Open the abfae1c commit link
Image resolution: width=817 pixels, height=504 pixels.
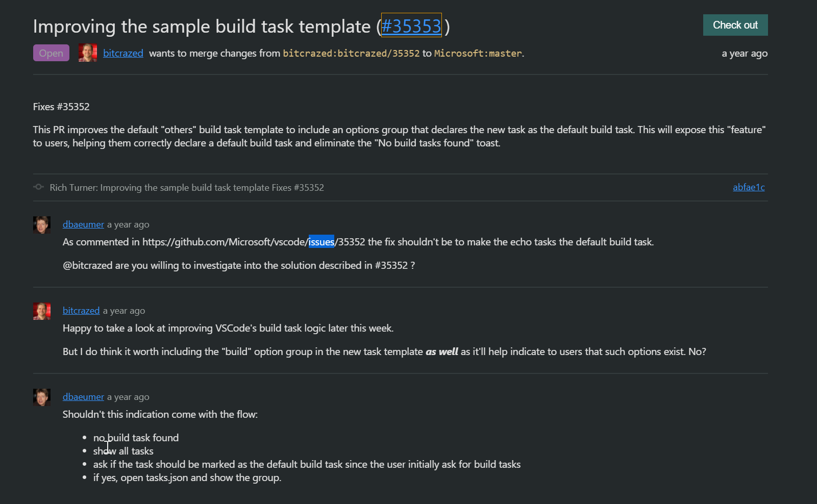tap(749, 187)
